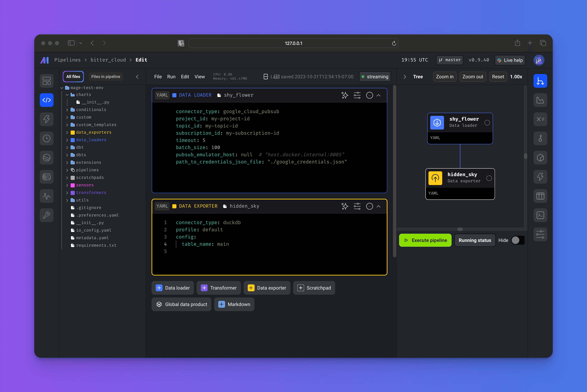587x392 pixels.
Task: Open more options menu on shy_flower block
Action: click(369, 95)
